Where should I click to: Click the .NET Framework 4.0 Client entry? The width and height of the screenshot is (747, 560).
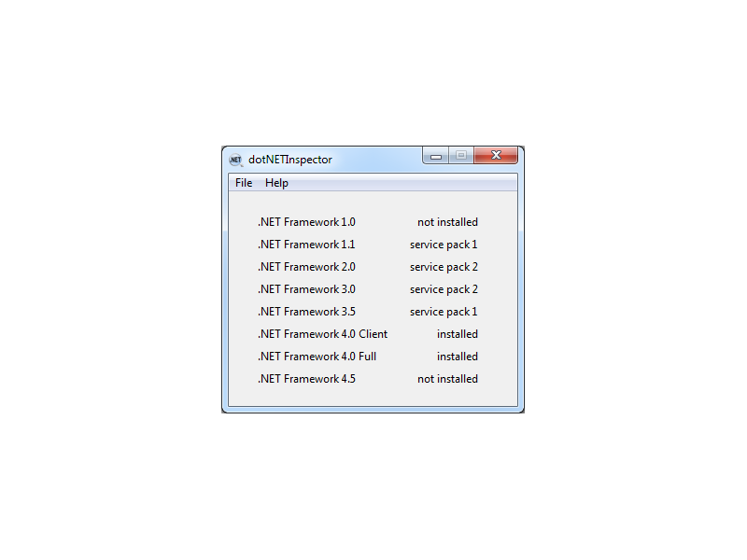click(x=322, y=334)
